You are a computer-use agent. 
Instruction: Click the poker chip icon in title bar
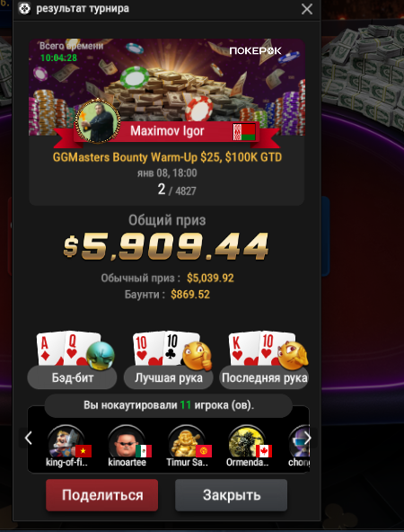click(x=24, y=8)
